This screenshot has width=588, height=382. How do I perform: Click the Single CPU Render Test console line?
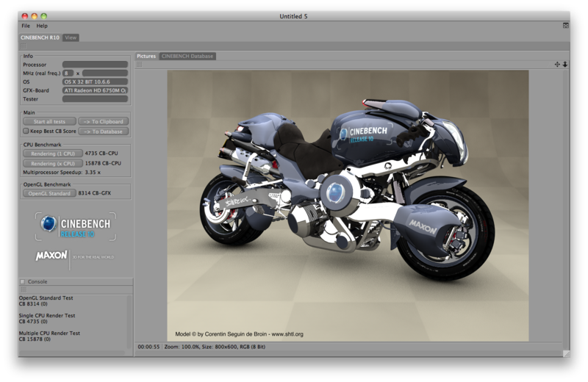tap(47, 316)
